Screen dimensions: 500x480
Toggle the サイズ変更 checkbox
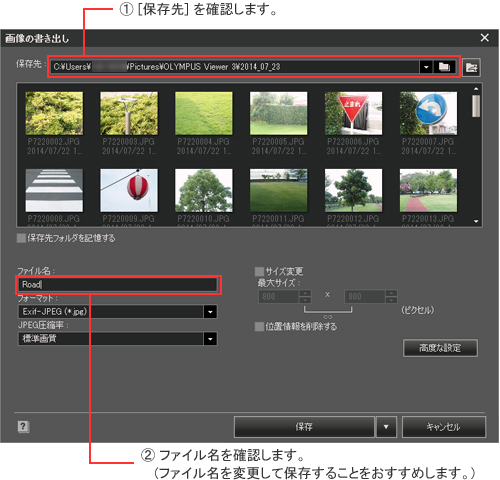(x=259, y=271)
